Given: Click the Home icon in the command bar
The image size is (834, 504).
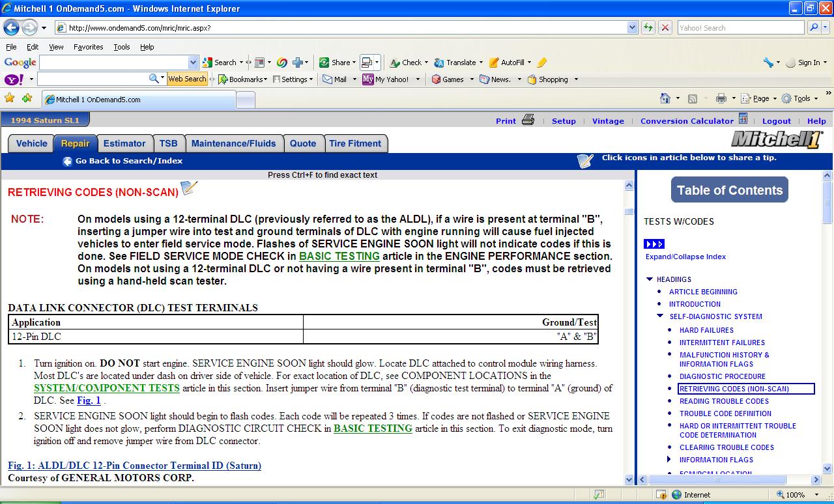Looking at the screenshot, I should coord(665,98).
